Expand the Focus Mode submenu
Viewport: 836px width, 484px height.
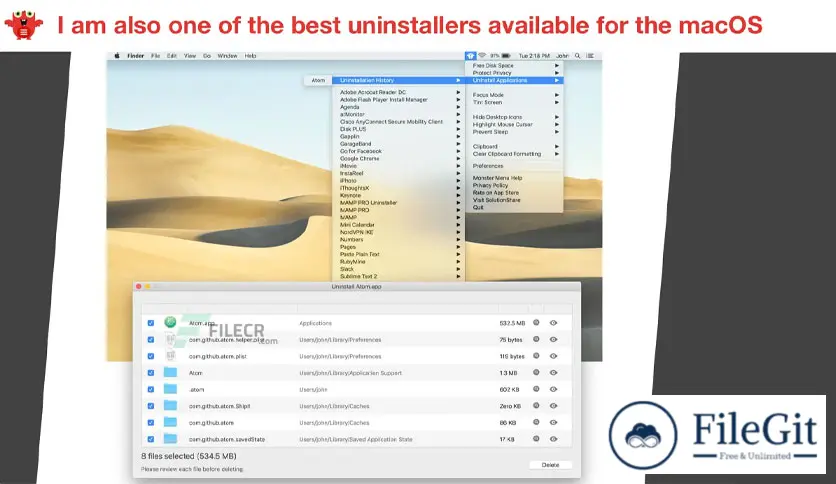coord(515,95)
